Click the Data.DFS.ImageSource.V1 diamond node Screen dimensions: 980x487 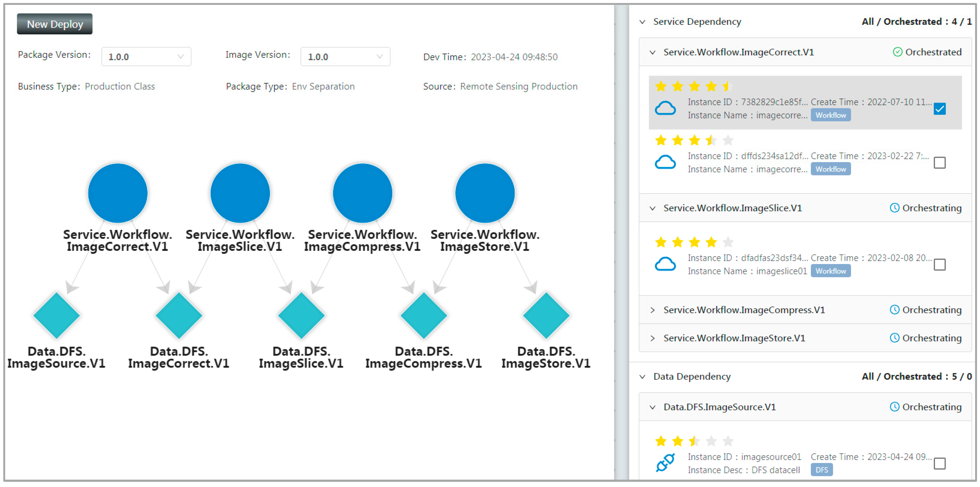pos(56,315)
